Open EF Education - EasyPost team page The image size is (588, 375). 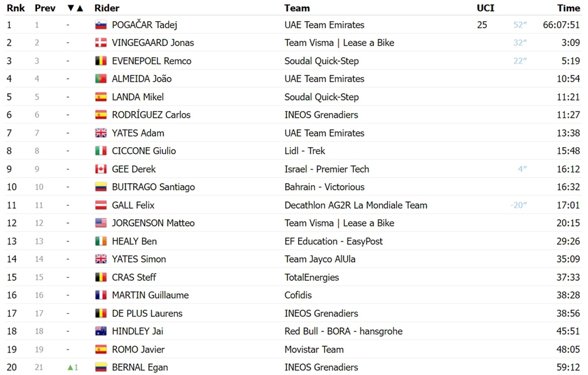333,241
